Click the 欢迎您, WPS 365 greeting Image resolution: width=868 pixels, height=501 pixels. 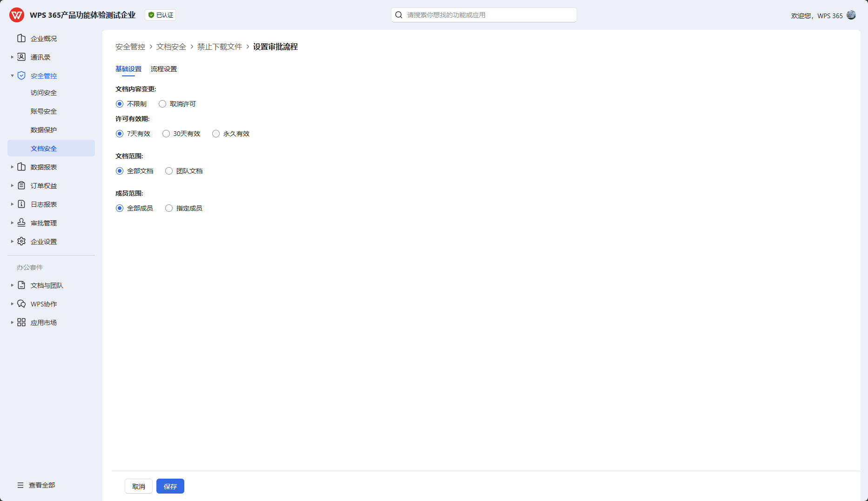coord(817,15)
